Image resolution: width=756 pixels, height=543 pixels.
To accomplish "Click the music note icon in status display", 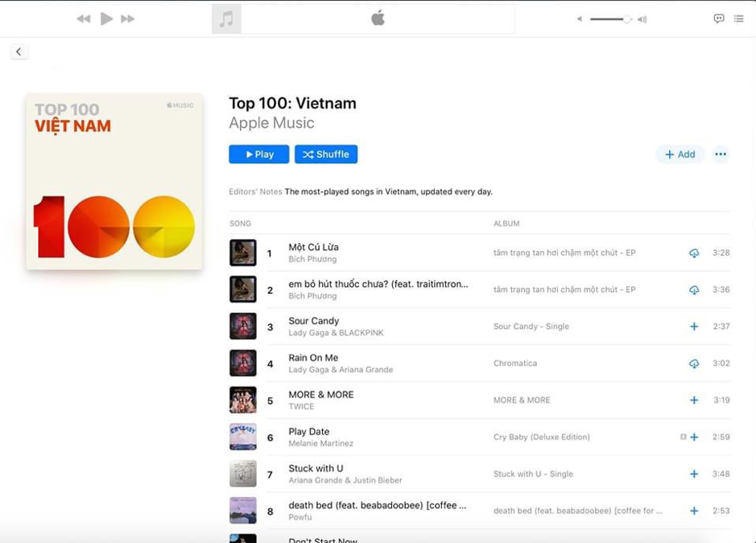I will coord(225,18).
